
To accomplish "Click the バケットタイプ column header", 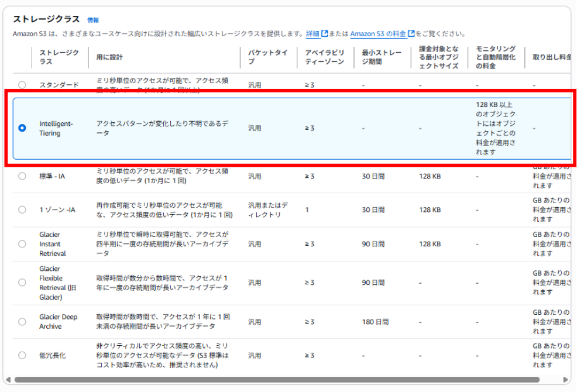I will pos(267,57).
